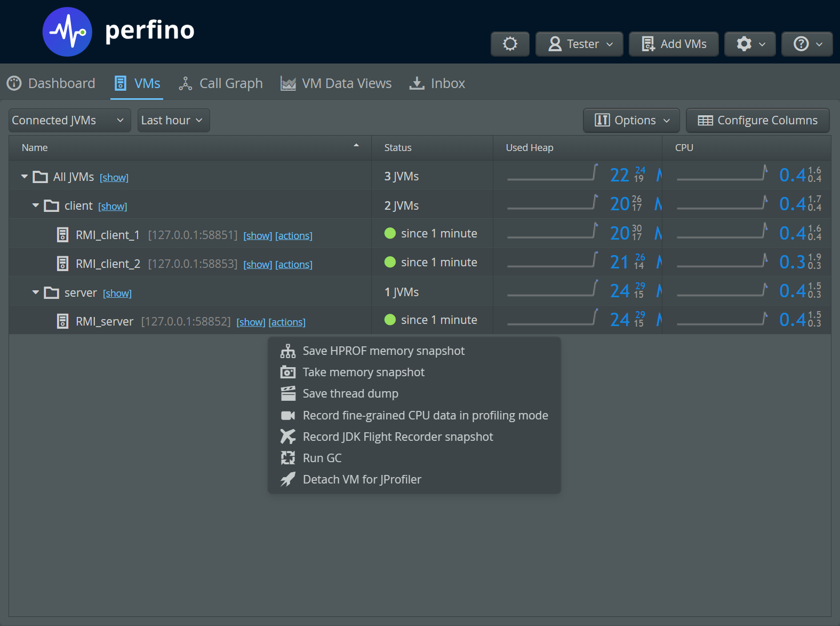Switch to the Dashboard tab

click(x=51, y=83)
